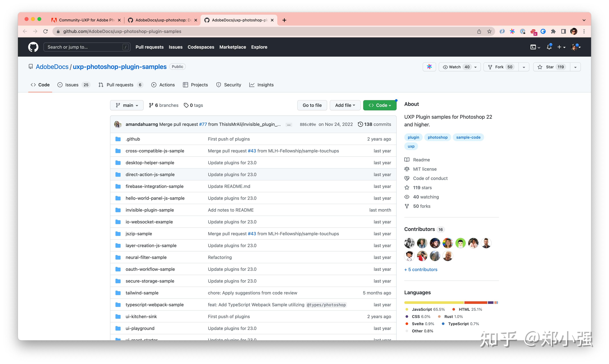Click the languages color bar
The width and height of the screenshot is (609, 364).
pos(451,302)
